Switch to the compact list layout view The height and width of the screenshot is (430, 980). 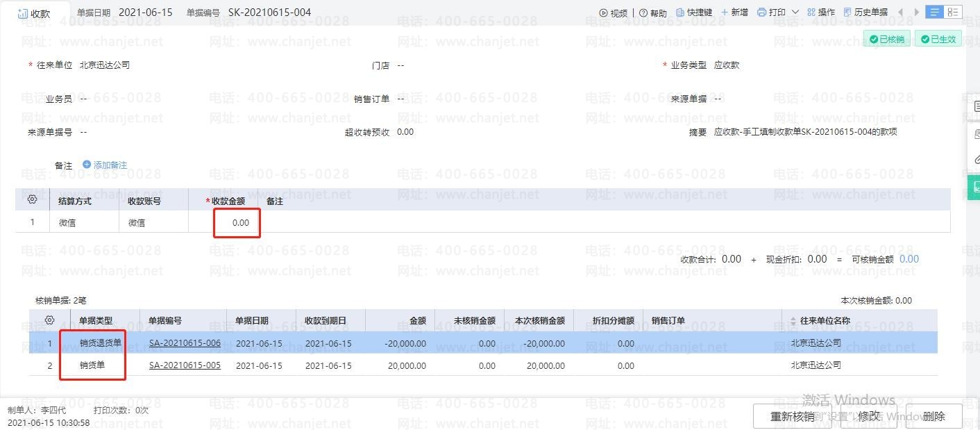pyautogui.click(x=935, y=13)
